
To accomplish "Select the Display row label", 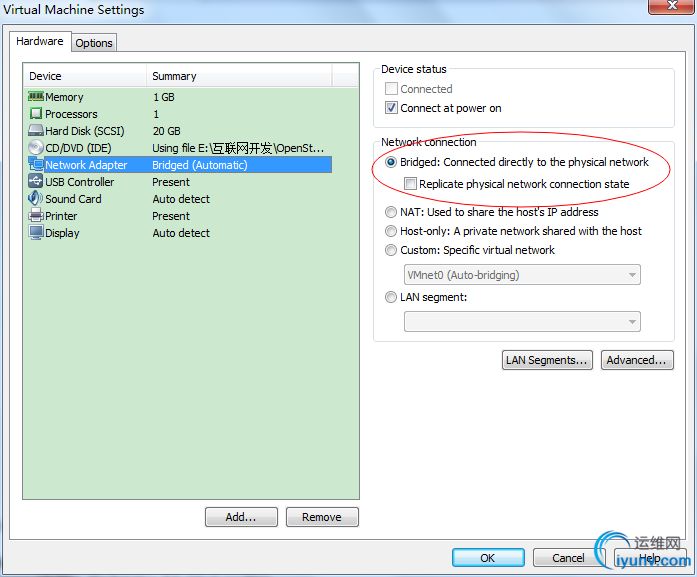I will (x=62, y=232).
